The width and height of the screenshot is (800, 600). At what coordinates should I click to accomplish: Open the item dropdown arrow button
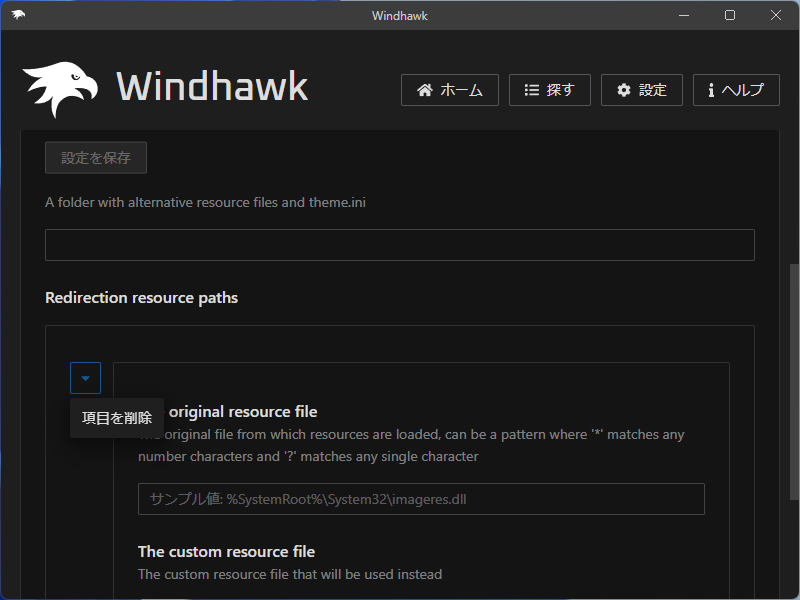[x=85, y=378]
